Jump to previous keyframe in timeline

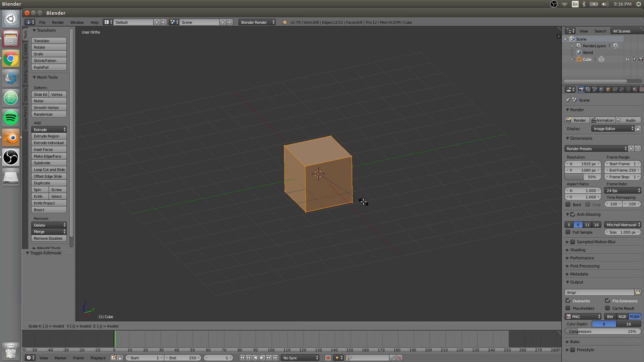coord(249,358)
